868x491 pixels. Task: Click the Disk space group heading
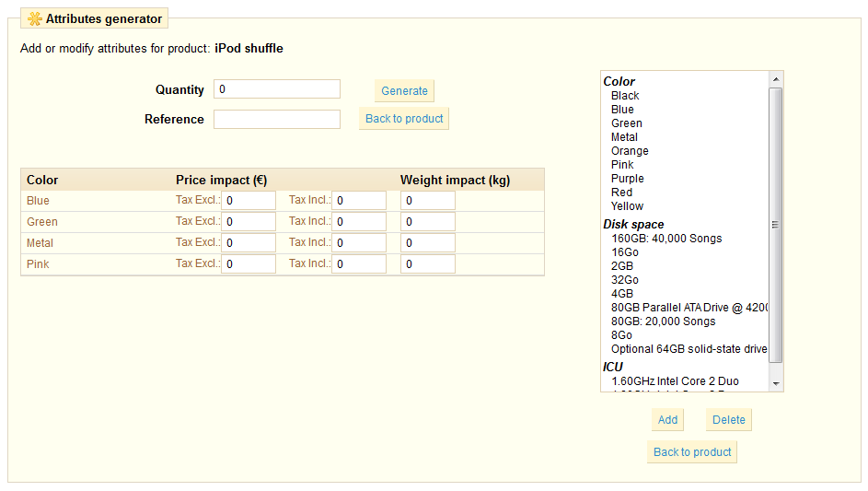click(x=633, y=225)
